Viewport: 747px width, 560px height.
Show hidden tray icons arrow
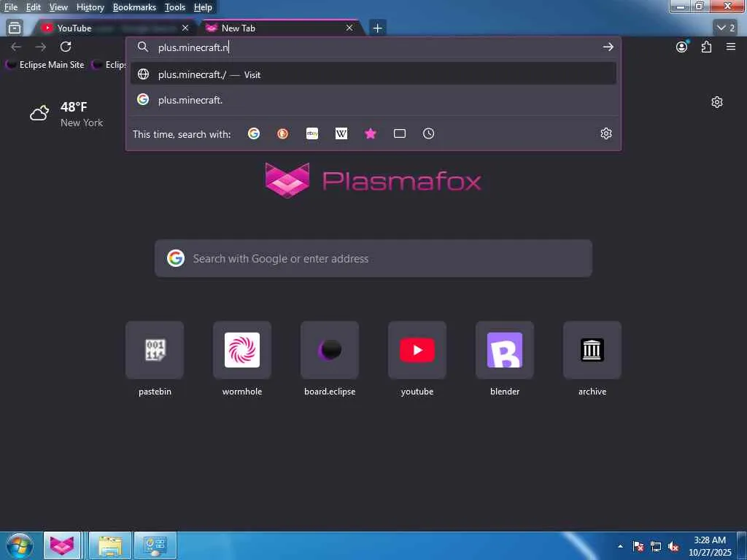coord(620,546)
